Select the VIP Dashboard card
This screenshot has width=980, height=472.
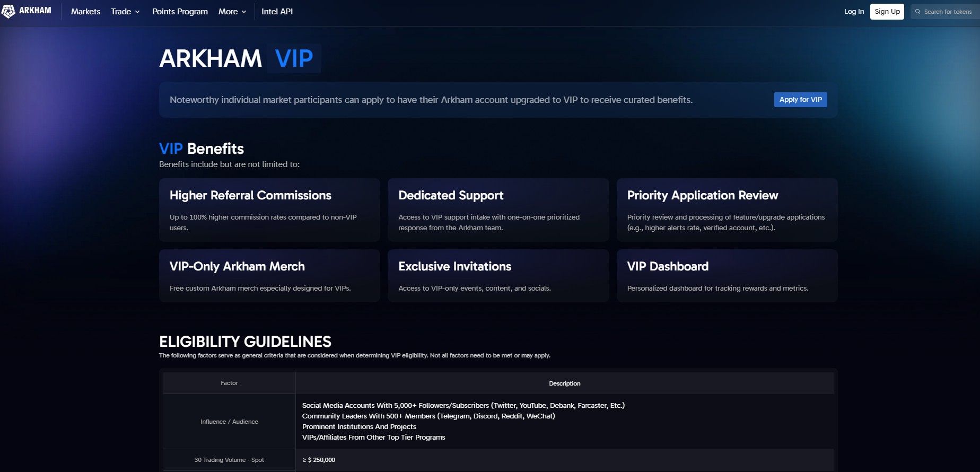click(727, 276)
